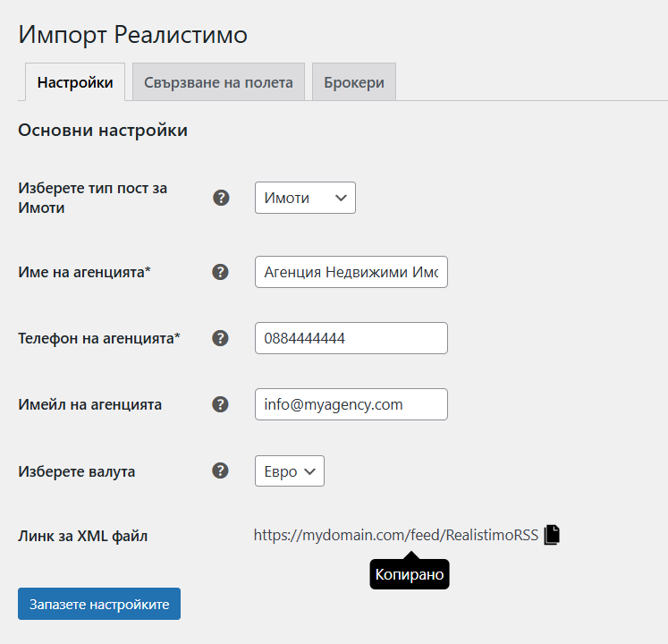Click the 'Линк за XML файл' label
668x644 pixels.
click(83, 537)
